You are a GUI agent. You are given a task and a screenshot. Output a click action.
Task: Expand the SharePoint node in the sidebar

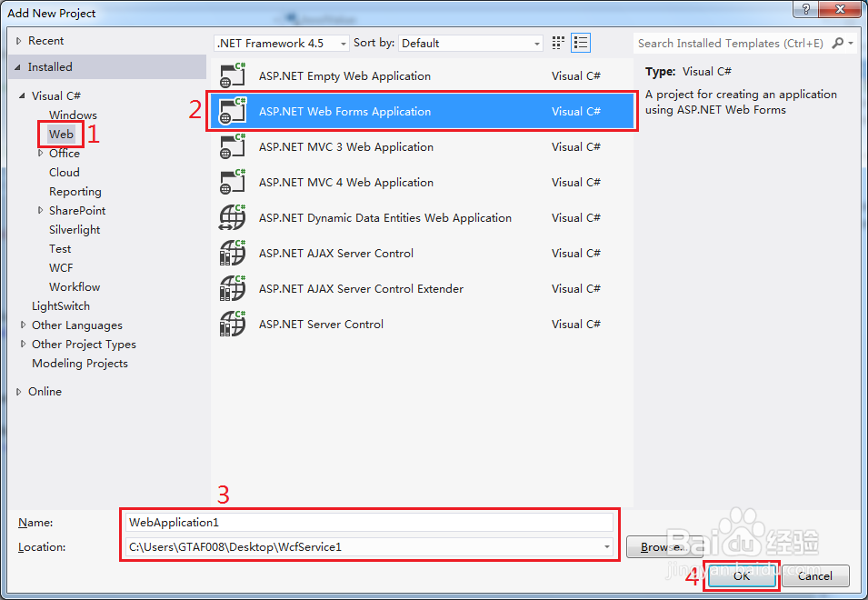(39, 210)
